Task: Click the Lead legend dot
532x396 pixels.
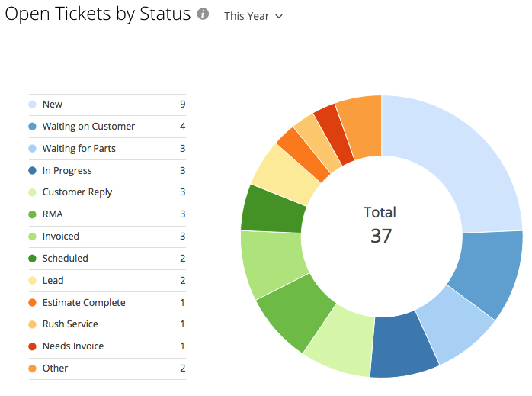Action: pos(32,281)
